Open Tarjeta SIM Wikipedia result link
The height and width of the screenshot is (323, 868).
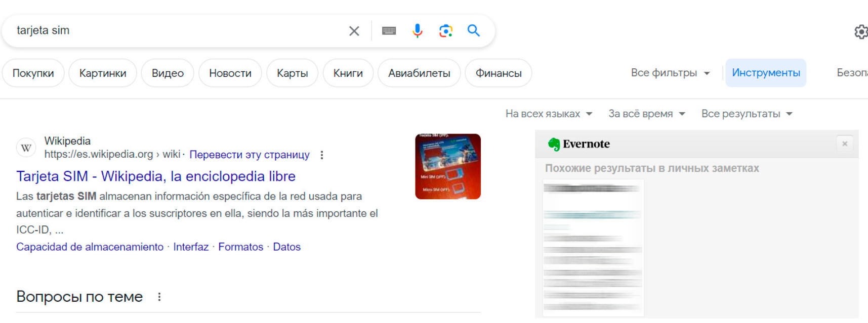coord(156,176)
